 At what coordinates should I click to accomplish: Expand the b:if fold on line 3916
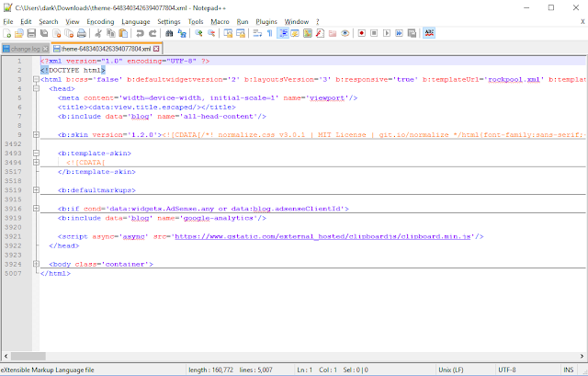pos(36,209)
